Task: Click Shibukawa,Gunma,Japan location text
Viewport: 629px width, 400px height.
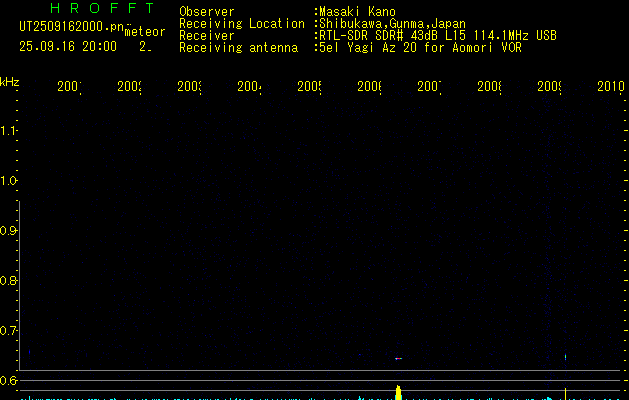Action: pos(392,24)
